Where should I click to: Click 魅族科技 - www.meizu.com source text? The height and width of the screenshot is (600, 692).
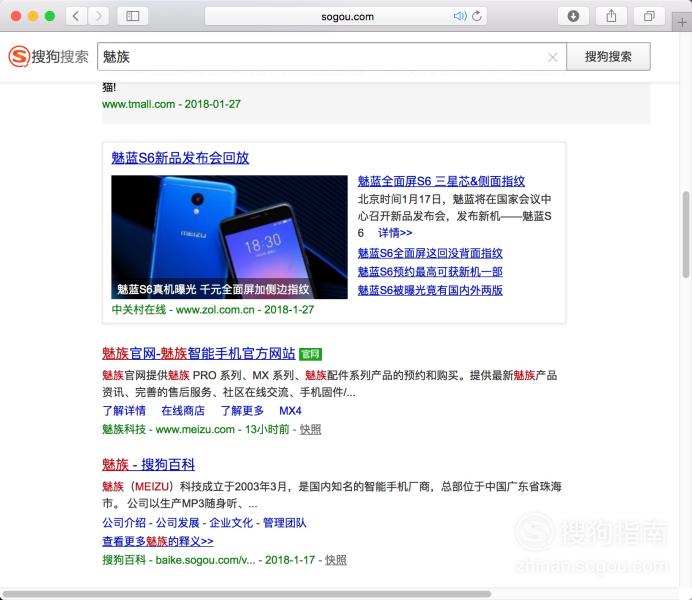pos(168,429)
